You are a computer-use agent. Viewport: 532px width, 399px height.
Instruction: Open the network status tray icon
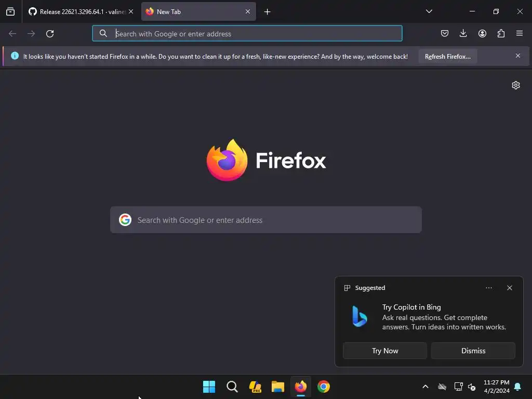[x=458, y=387]
